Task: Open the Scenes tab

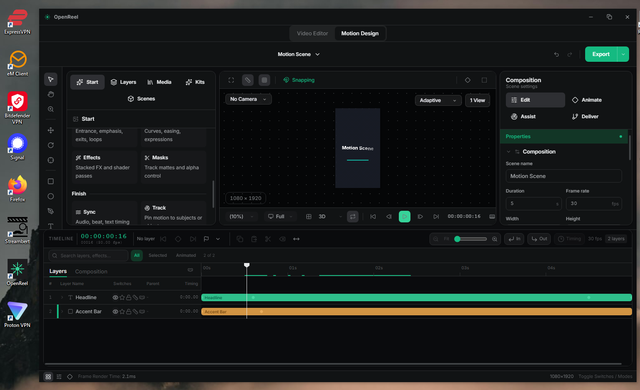Action: click(141, 99)
